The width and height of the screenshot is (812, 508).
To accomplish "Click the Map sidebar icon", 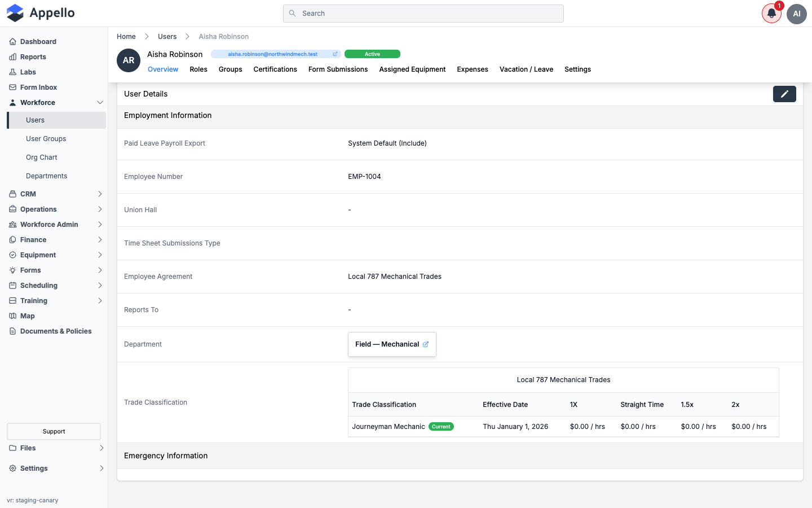I will [12, 316].
